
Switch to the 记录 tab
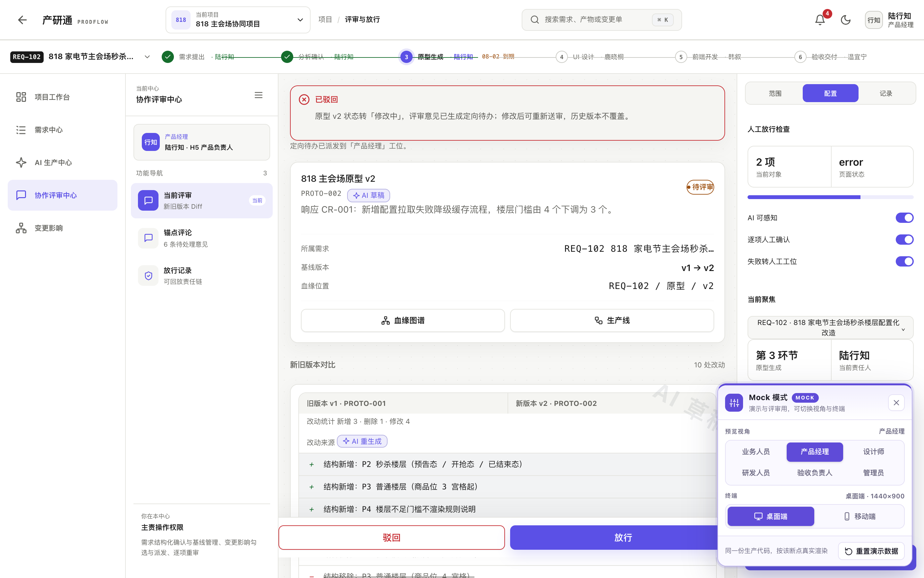(x=886, y=93)
